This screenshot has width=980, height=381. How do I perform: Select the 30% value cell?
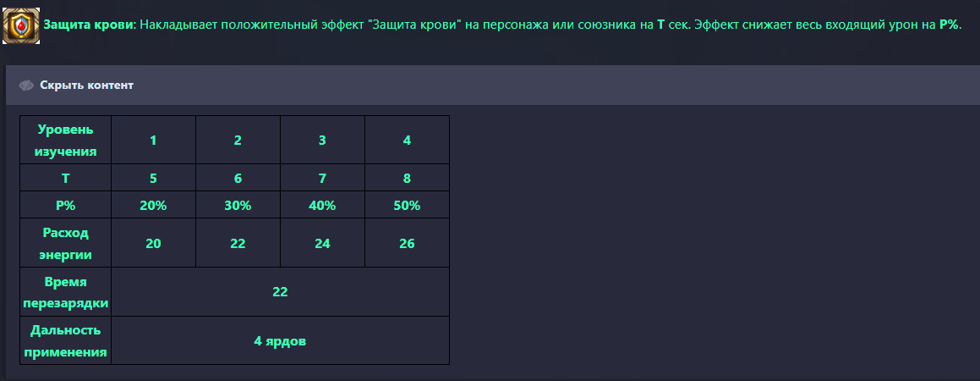(x=238, y=206)
